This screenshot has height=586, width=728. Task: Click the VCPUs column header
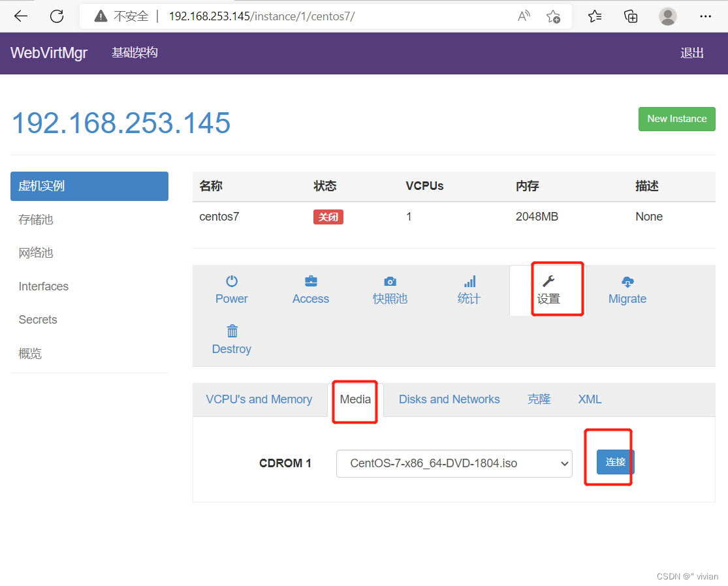pos(424,186)
